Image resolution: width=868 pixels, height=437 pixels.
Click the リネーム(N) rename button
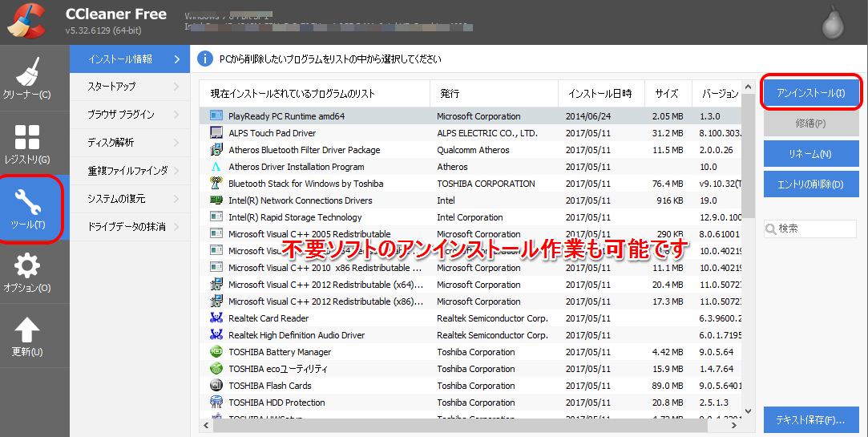[811, 154]
